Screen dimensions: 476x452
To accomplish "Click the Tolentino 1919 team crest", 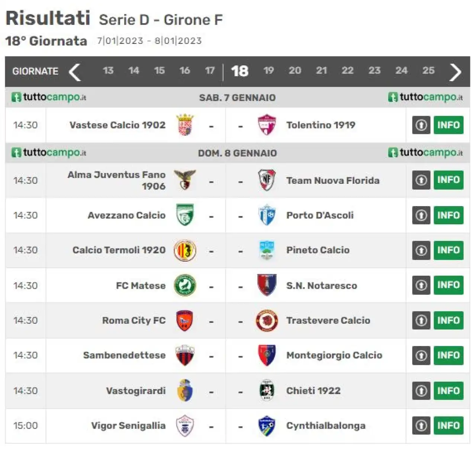I will pyautogui.click(x=267, y=125).
